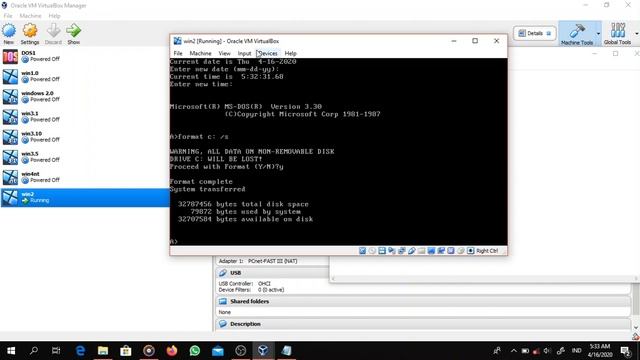This screenshot has height=360, width=640.
Task: Click the Device Filters value text
Action: pyautogui.click(x=271, y=290)
